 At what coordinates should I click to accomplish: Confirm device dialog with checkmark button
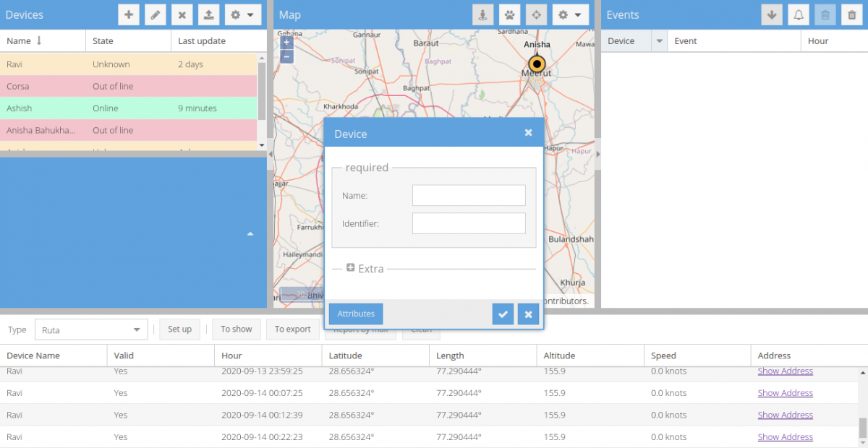pyautogui.click(x=503, y=314)
